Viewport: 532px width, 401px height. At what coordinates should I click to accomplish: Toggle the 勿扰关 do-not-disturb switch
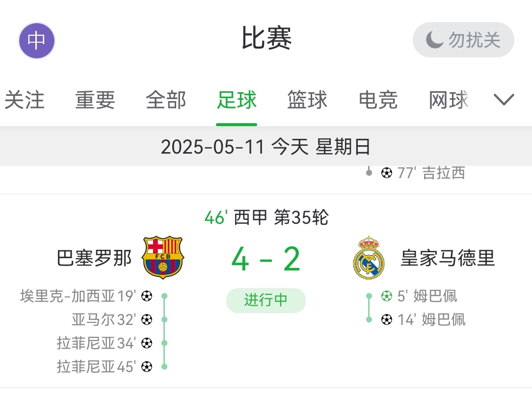[x=463, y=40]
